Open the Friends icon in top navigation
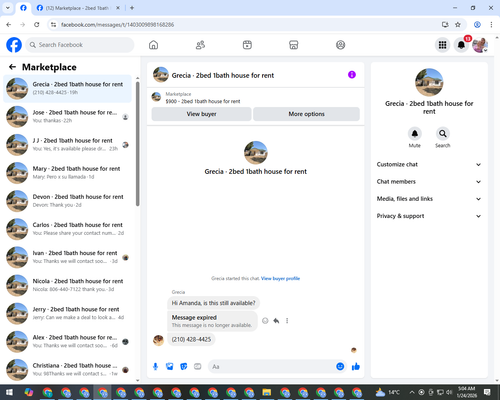Image resolution: width=500 pixels, height=400 pixels. tap(200, 45)
